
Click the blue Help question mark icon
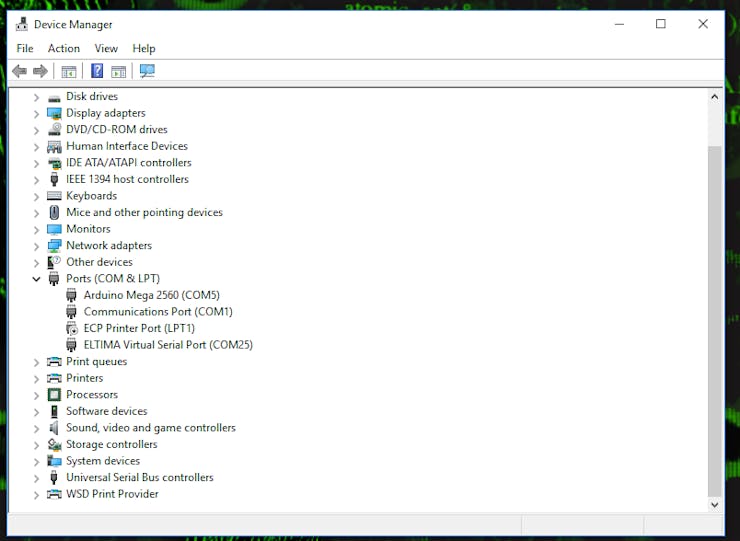[x=97, y=71]
